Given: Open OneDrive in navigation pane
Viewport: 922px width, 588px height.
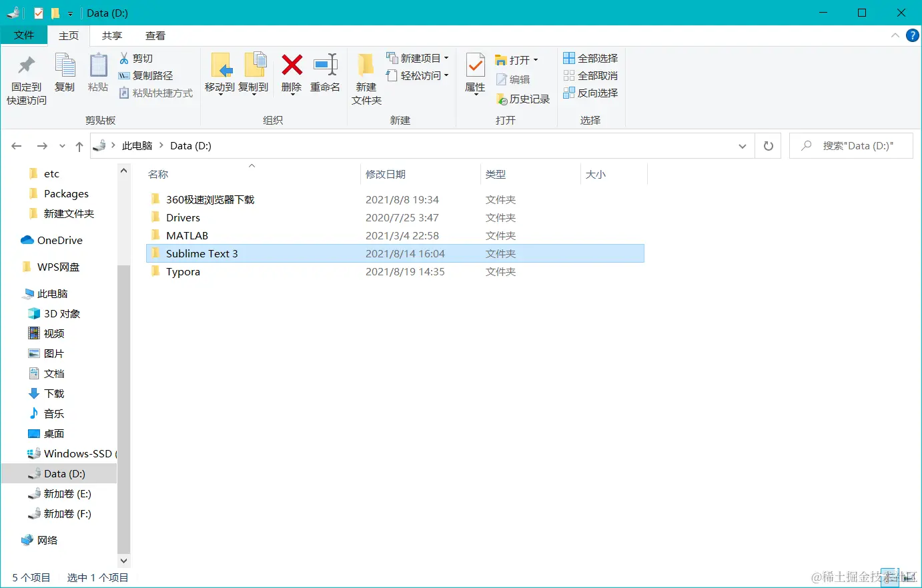Looking at the screenshot, I should [x=60, y=241].
